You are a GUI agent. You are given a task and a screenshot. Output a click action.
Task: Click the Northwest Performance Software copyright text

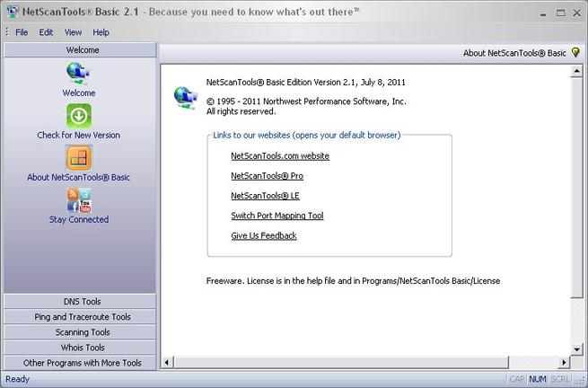(306, 101)
